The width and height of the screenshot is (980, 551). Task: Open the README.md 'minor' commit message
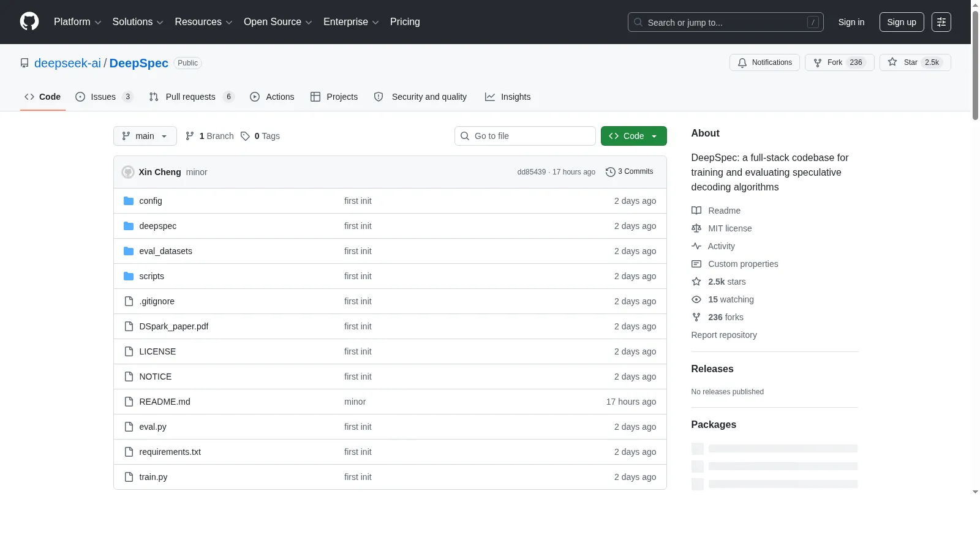355,402
